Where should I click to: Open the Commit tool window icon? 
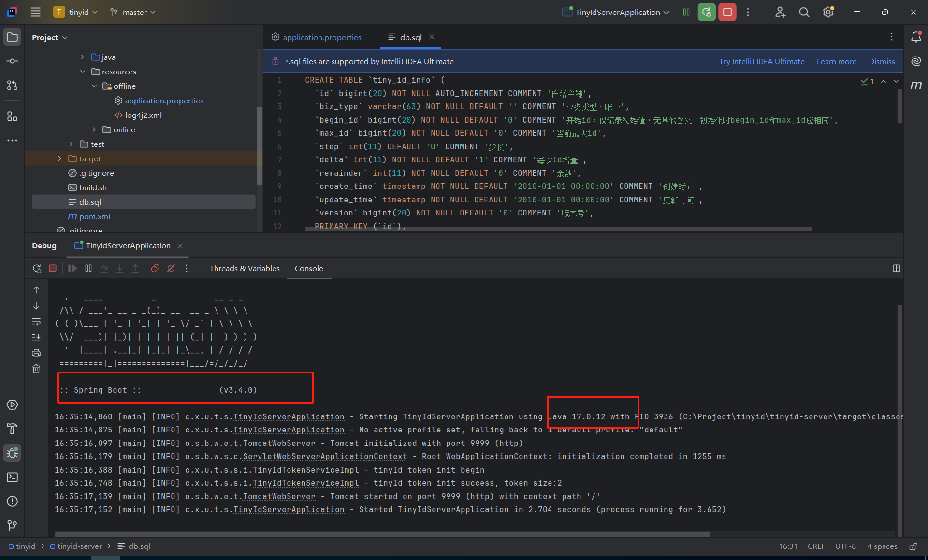(x=13, y=61)
